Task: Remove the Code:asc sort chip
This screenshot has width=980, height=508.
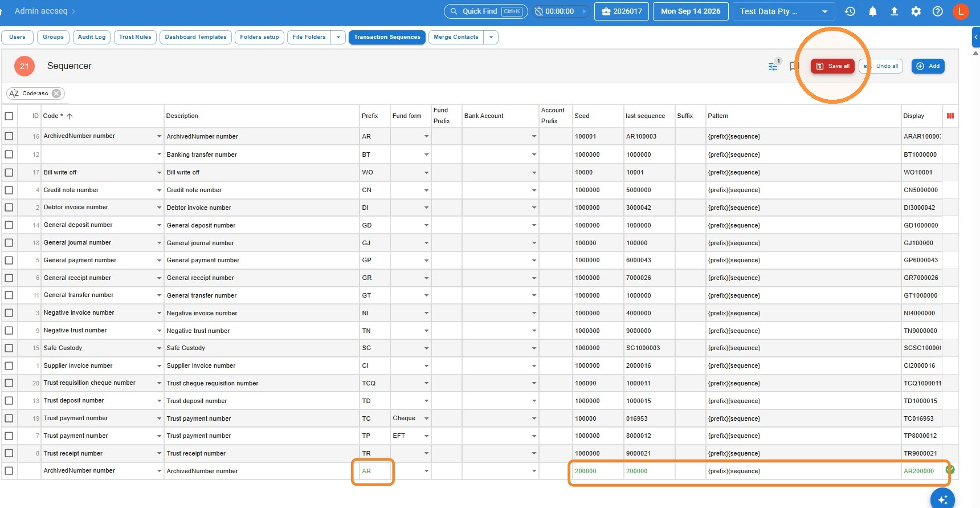Action: (x=56, y=94)
